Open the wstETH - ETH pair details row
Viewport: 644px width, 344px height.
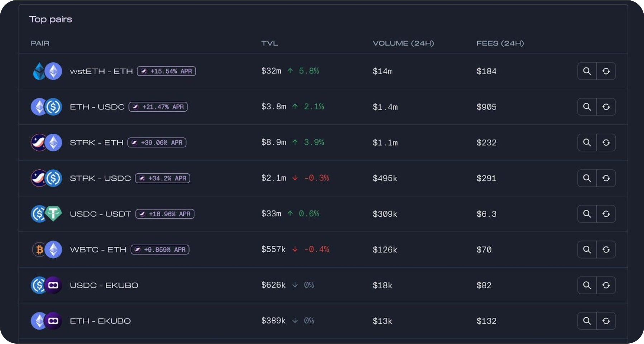pos(102,71)
